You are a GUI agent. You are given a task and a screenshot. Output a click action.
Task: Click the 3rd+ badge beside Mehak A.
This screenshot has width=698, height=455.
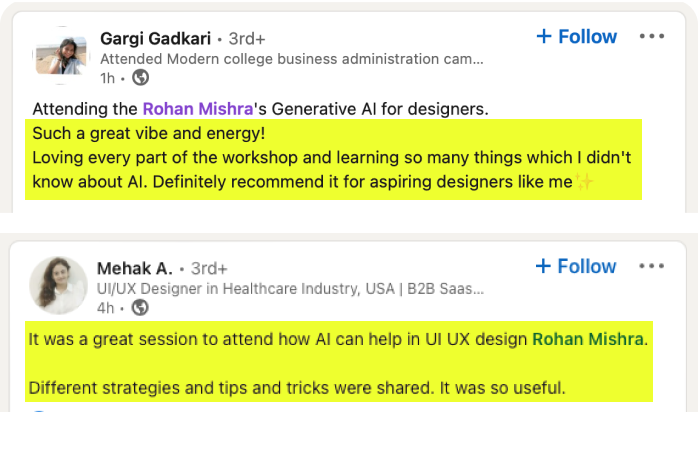(209, 268)
